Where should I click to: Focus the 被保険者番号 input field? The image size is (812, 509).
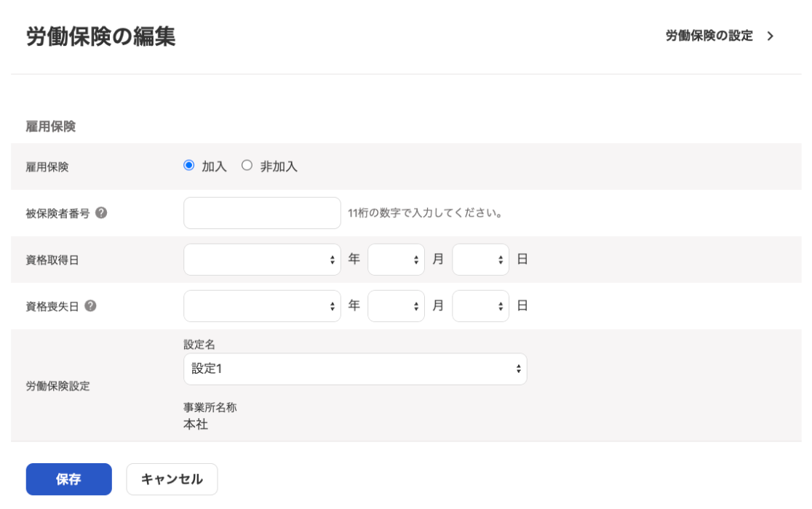click(262, 212)
